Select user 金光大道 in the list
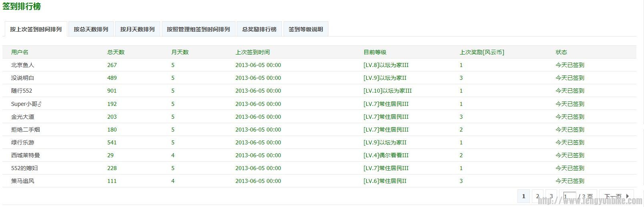Image resolution: width=644 pixels, height=207 pixels. [22, 117]
